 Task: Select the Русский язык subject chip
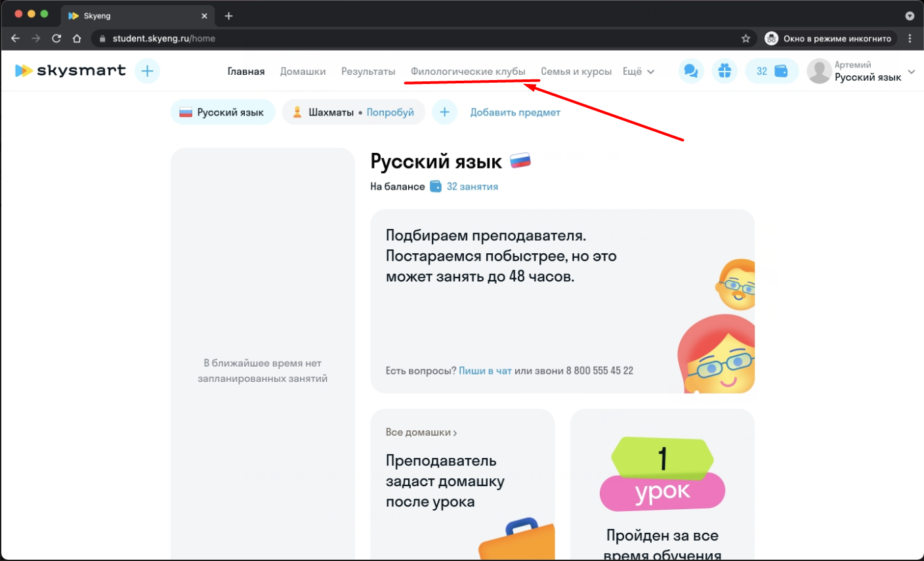223,112
